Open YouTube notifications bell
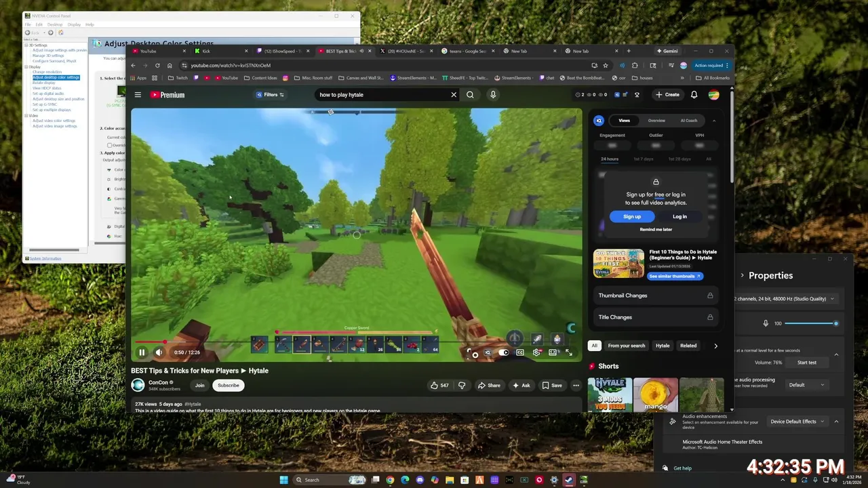Image resolution: width=868 pixels, height=488 pixels. [x=694, y=95]
